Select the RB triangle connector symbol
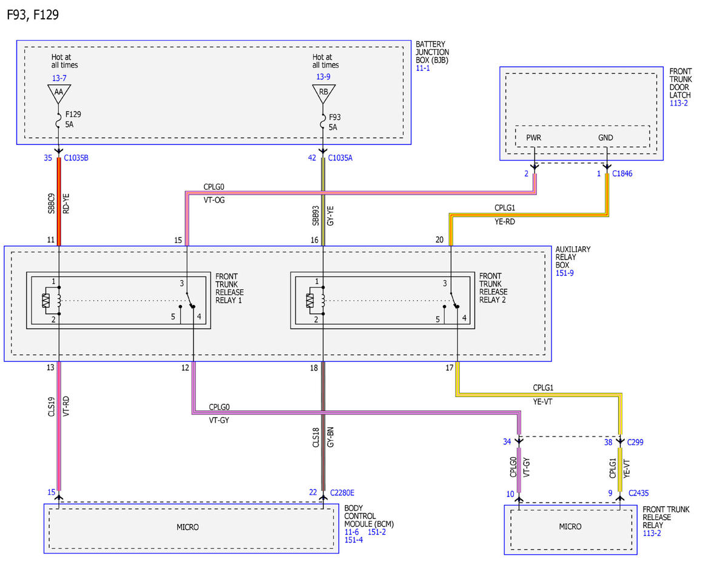Image resolution: width=728 pixels, height=562 pixels. [x=323, y=93]
